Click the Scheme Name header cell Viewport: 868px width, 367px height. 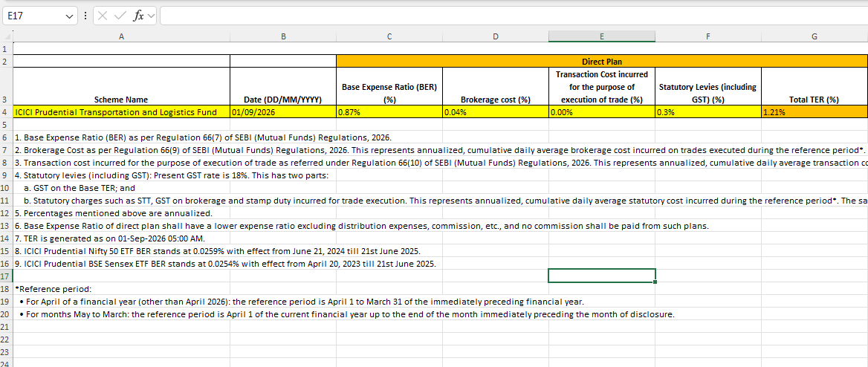click(x=121, y=86)
